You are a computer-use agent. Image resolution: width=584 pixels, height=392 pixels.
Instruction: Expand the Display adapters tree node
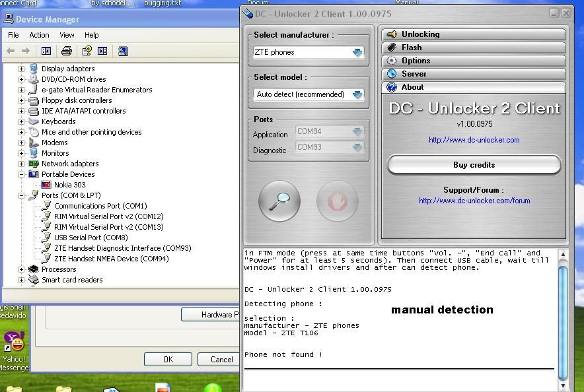point(22,69)
